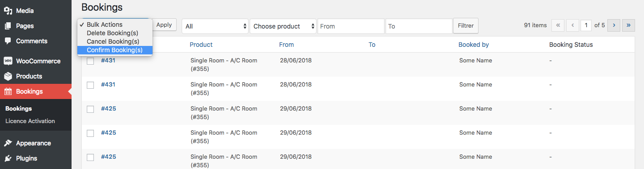
Task: Click into the From date field
Action: 351,26
